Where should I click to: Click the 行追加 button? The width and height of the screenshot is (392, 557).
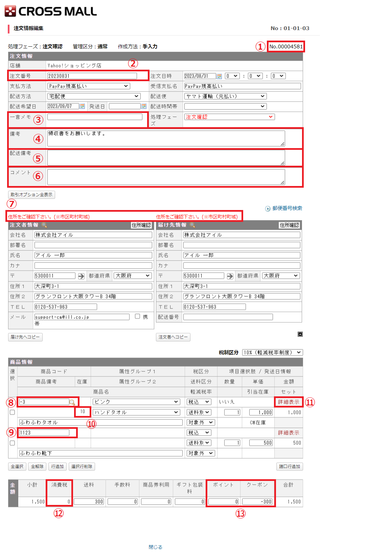[57, 467]
